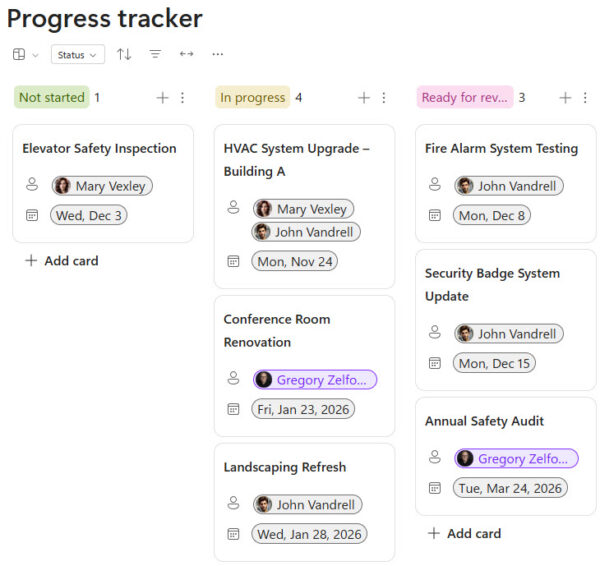Open Ready for review column options dots

click(x=585, y=98)
